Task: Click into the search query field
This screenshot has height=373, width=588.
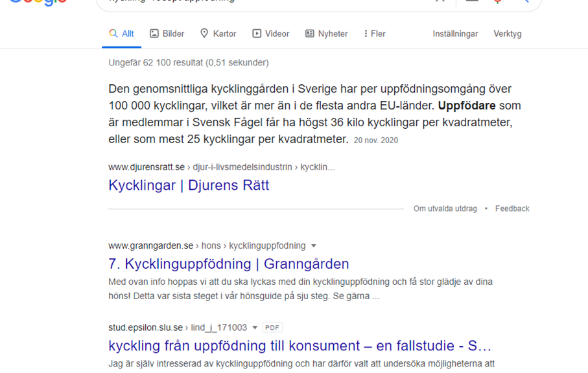Action: tap(263, 1)
